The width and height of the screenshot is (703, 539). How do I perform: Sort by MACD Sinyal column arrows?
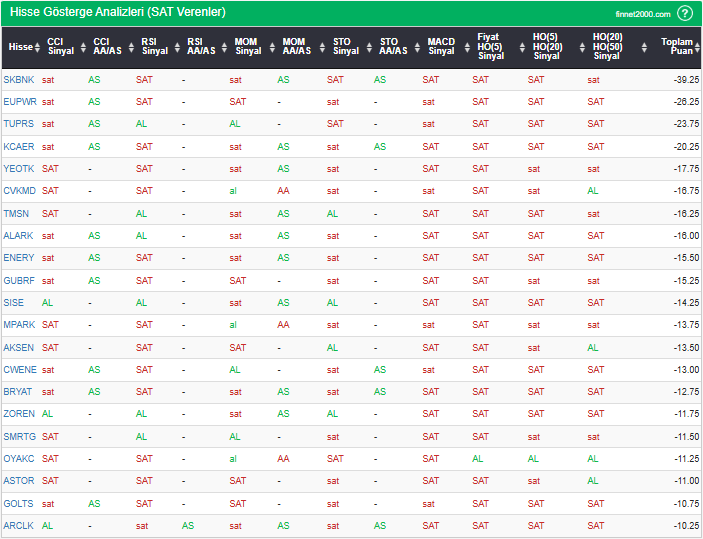click(467, 47)
